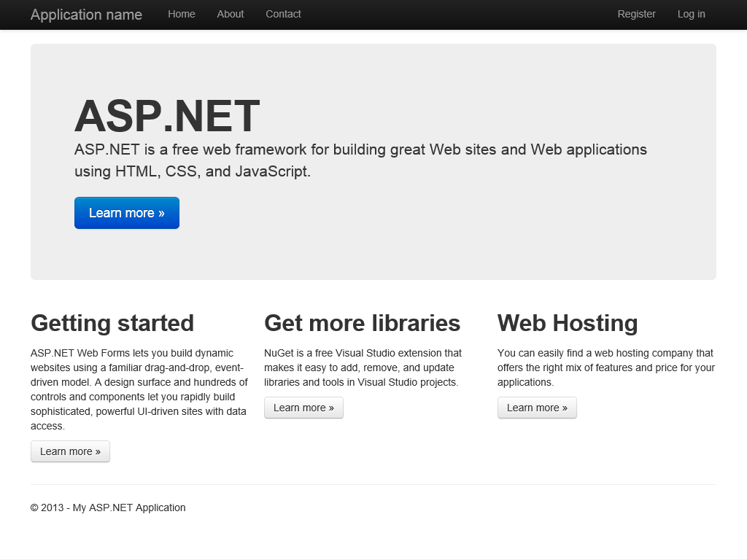Click the Get more libraries heading

click(x=362, y=323)
